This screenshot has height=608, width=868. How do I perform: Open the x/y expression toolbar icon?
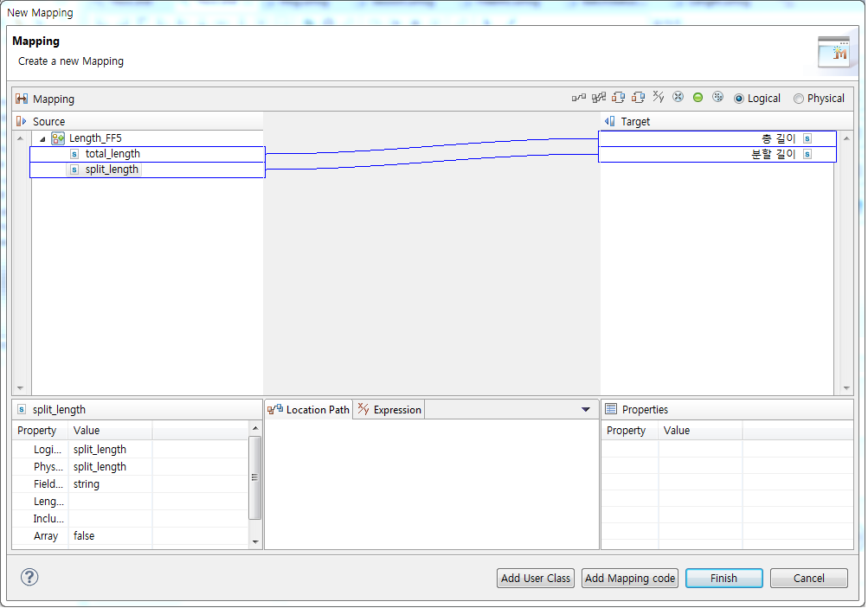coord(659,98)
